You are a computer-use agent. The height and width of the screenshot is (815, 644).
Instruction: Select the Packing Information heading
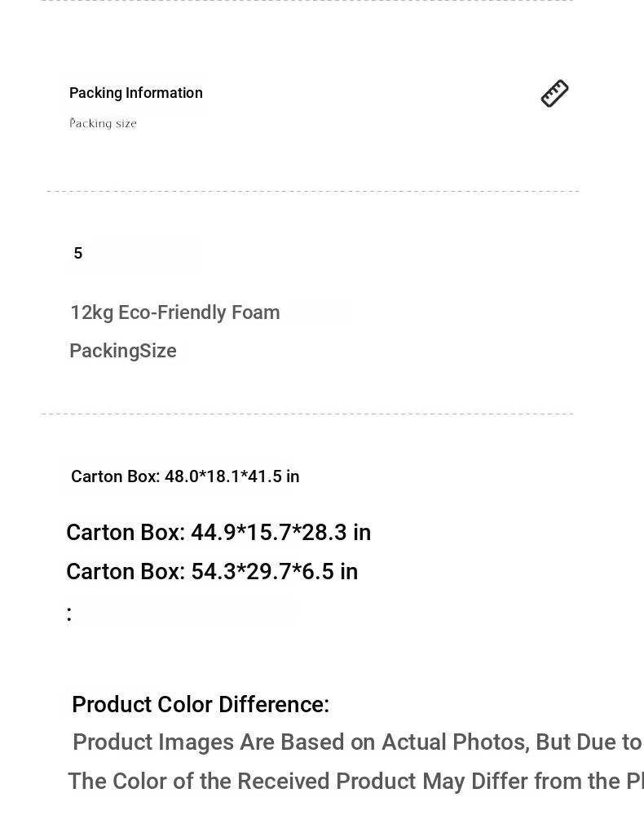coord(136,93)
